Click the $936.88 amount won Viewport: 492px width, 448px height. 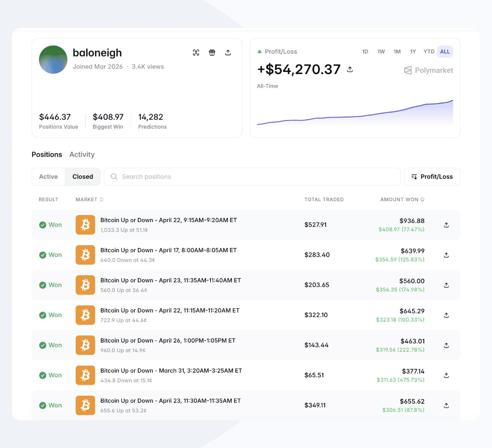(412, 221)
